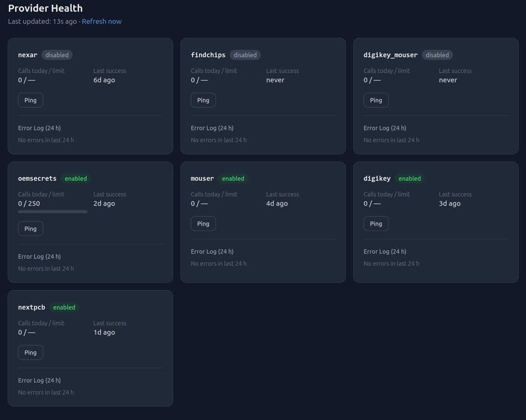Click the oemsecrets call limit progress bar
Viewport: 526px width, 420px height.
(53, 212)
